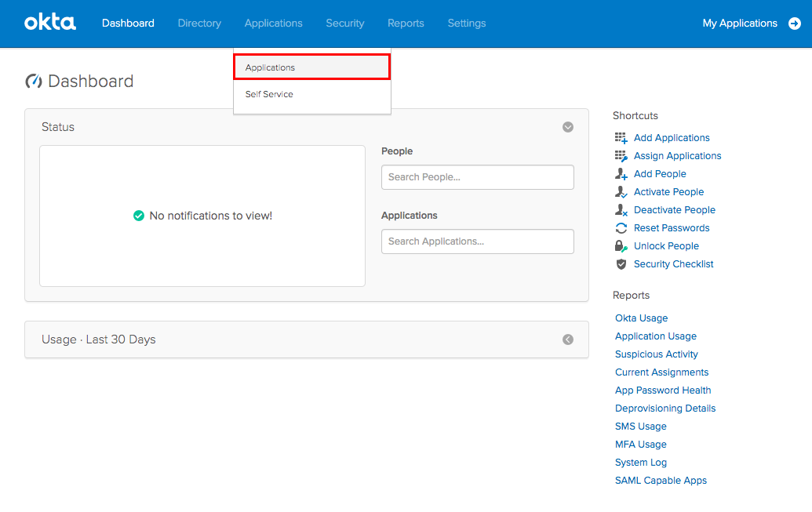Image resolution: width=812 pixels, height=512 pixels.
Task: Click the Assign Applications shortcut icon
Action: point(621,156)
